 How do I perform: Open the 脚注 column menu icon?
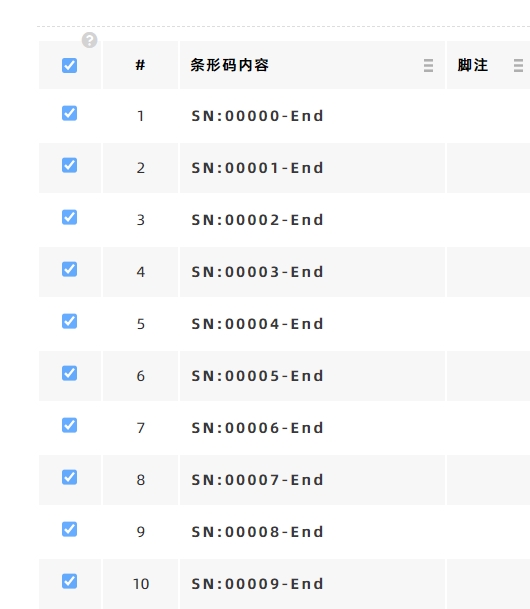click(518, 65)
